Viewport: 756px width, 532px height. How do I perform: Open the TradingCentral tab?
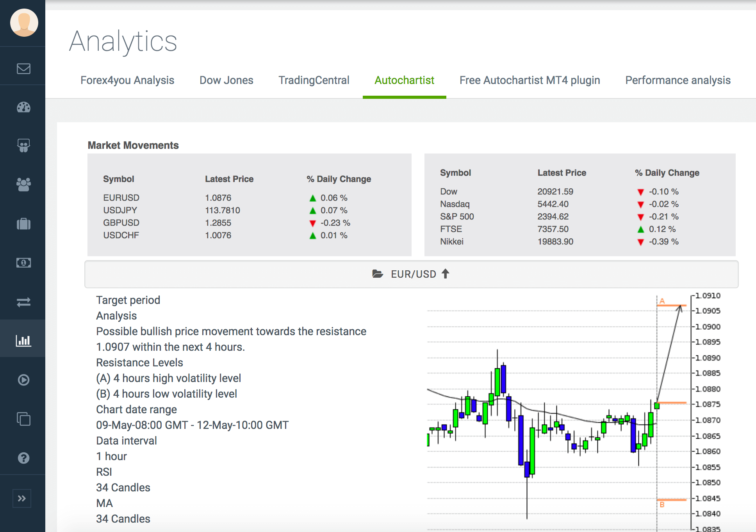pos(314,80)
